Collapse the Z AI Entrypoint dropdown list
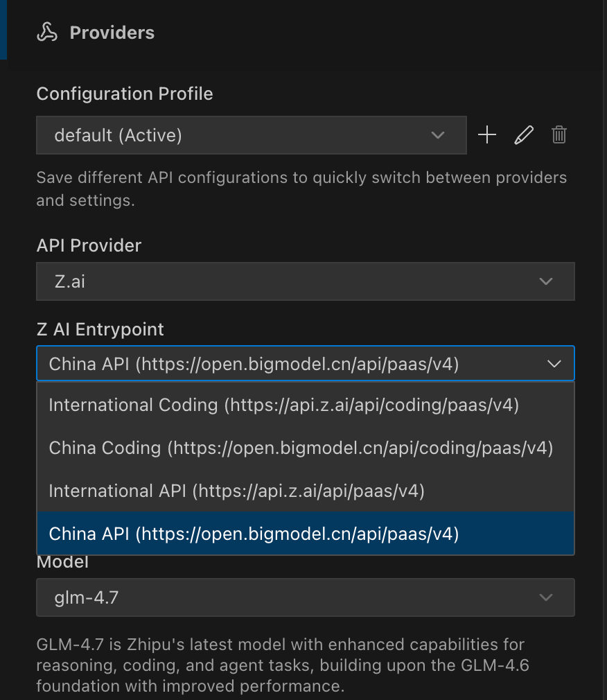Viewport: 607px width, 700px height. pos(553,362)
